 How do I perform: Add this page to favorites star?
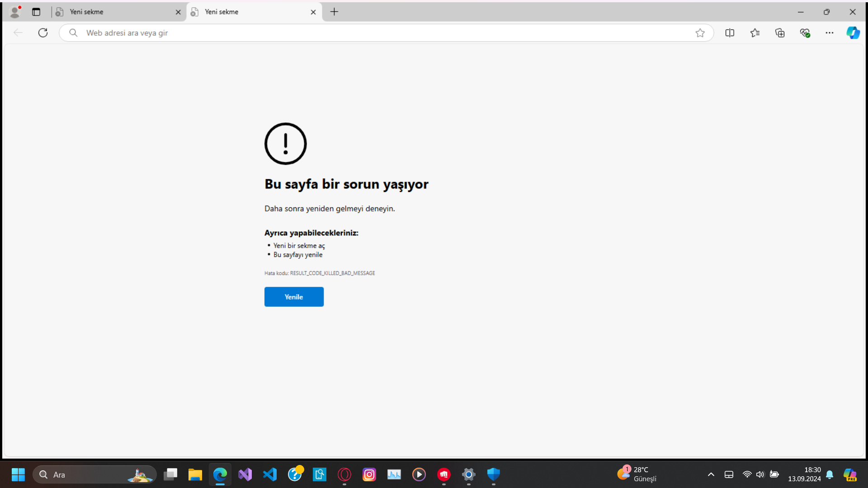click(700, 33)
